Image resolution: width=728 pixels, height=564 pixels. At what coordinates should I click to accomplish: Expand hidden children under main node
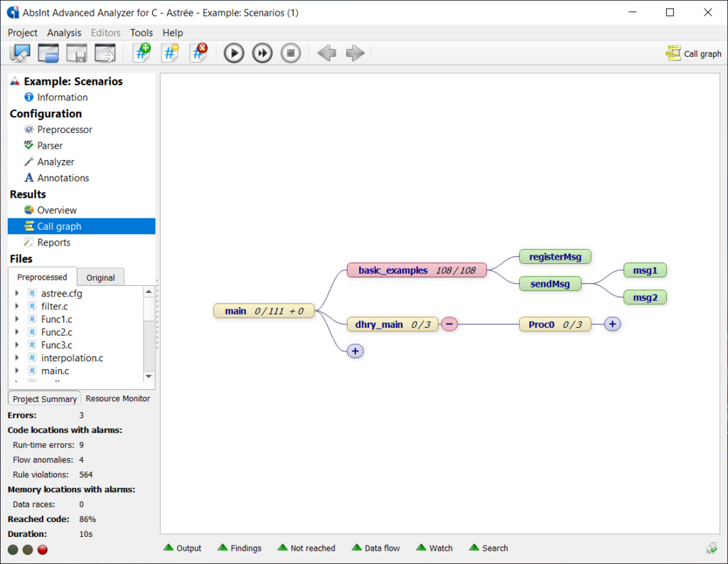coord(355,351)
